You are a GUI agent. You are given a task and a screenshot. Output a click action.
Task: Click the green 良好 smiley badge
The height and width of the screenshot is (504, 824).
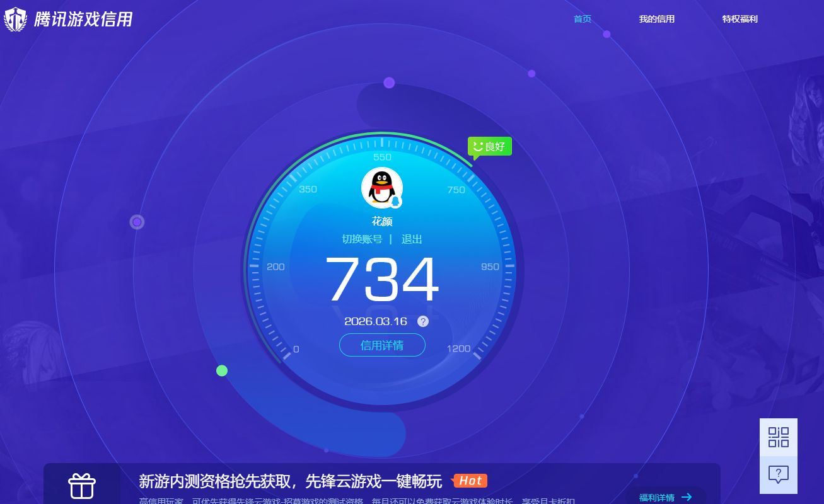click(x=490, y=147)
